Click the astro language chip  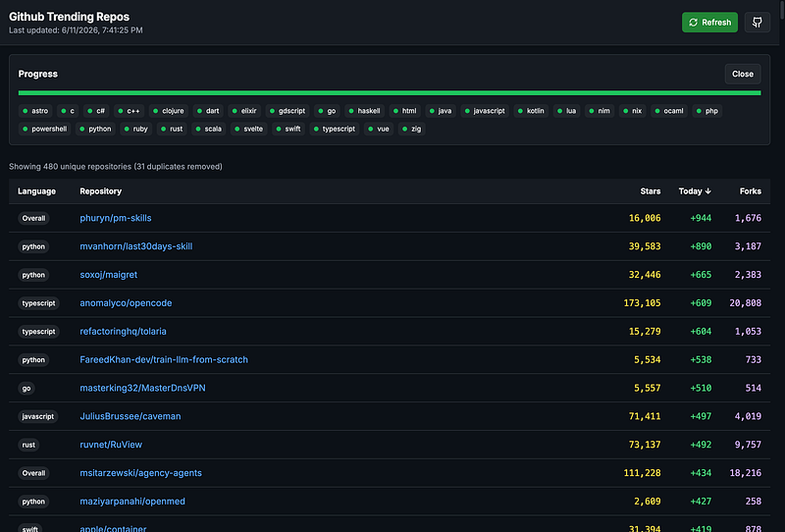35,111
